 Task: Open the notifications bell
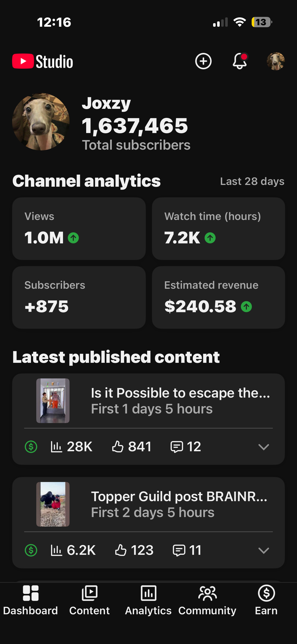coord(240,61)
